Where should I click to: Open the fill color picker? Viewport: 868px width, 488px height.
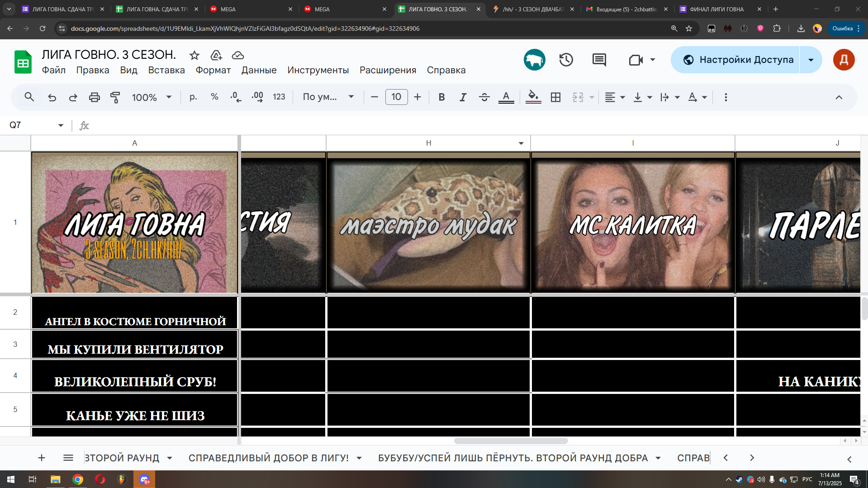point(533,97)
